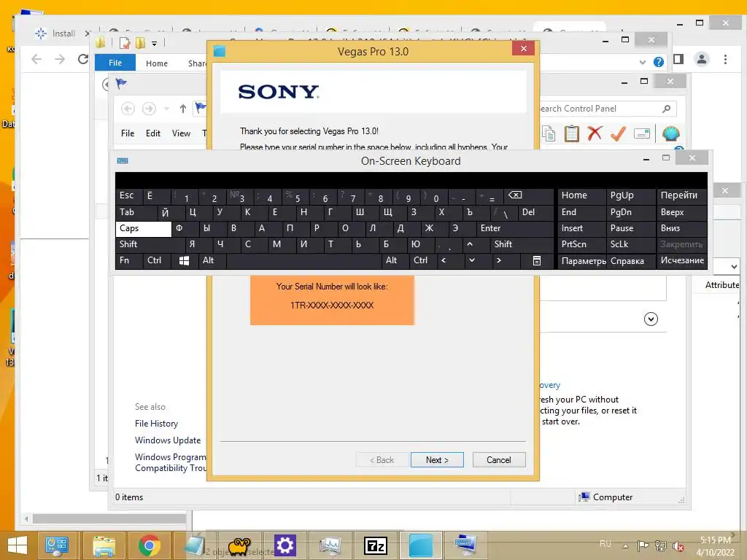The height and width of the screenshot is (560, 747).
Task: Click the PgDn key
Action: 631,212
